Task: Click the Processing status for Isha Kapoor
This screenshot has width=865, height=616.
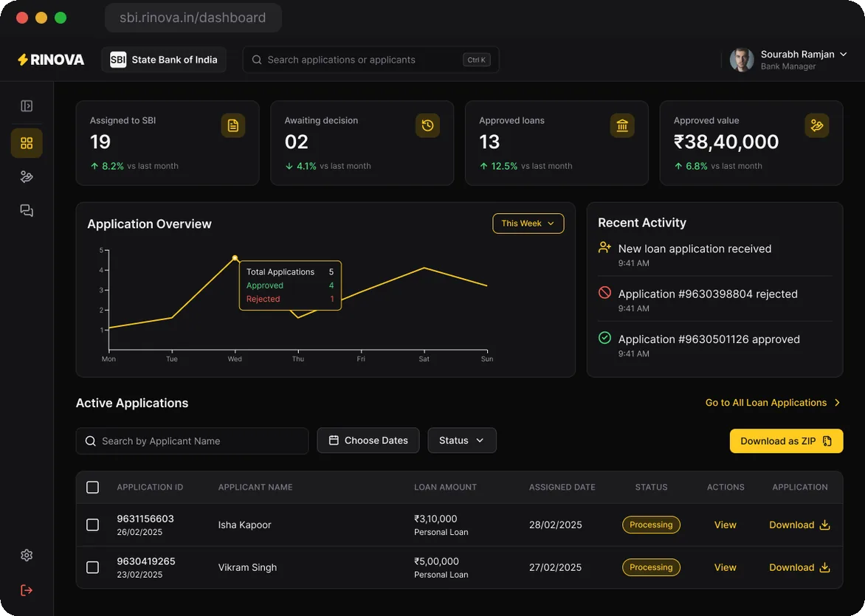Action: (x=651, y=525)
